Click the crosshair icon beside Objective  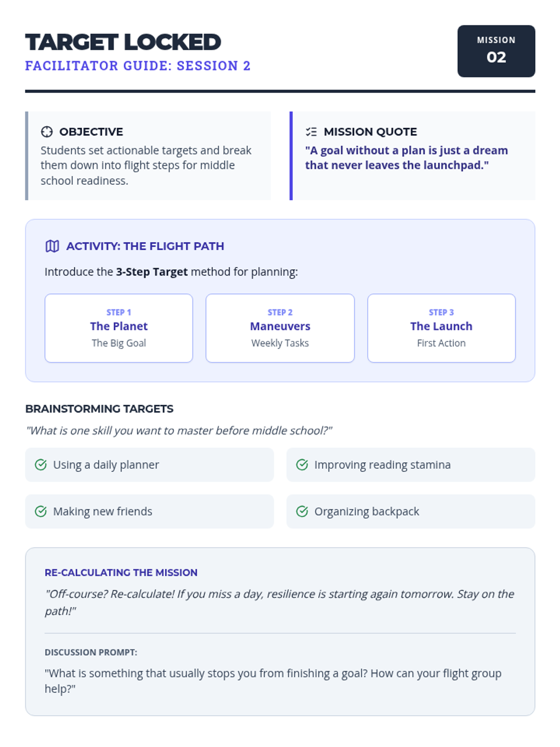tap(47, 132)
